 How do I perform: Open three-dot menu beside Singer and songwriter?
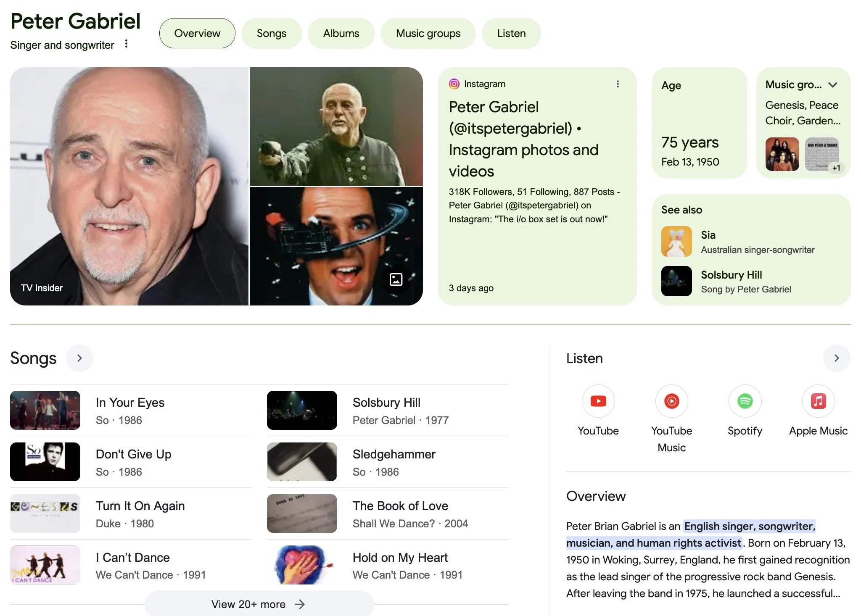(x=126, y=44)
